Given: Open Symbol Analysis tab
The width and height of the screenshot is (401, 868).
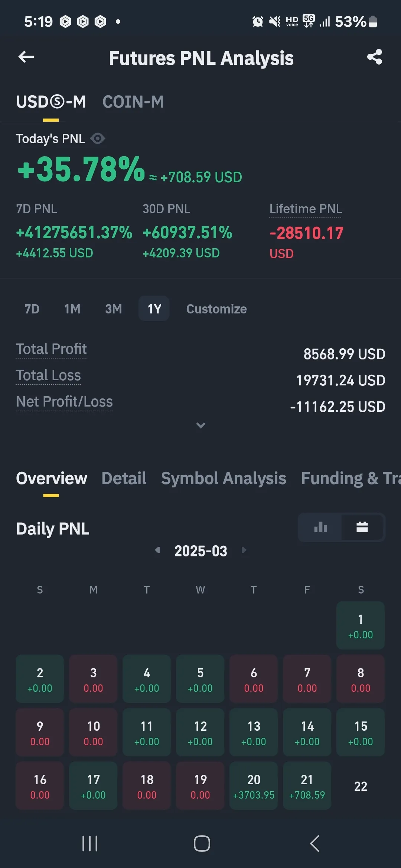Looking at the screenshot, I should pos(224,479).
